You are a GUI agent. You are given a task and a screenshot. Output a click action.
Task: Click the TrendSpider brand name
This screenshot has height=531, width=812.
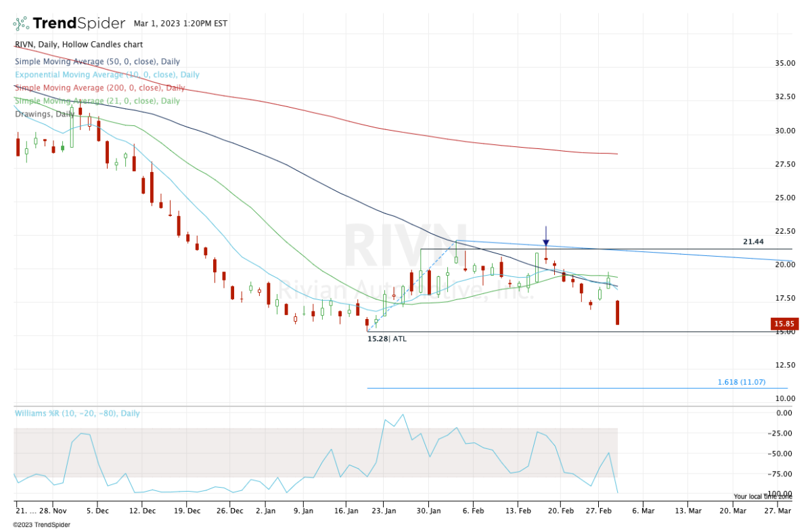(79, 24)
